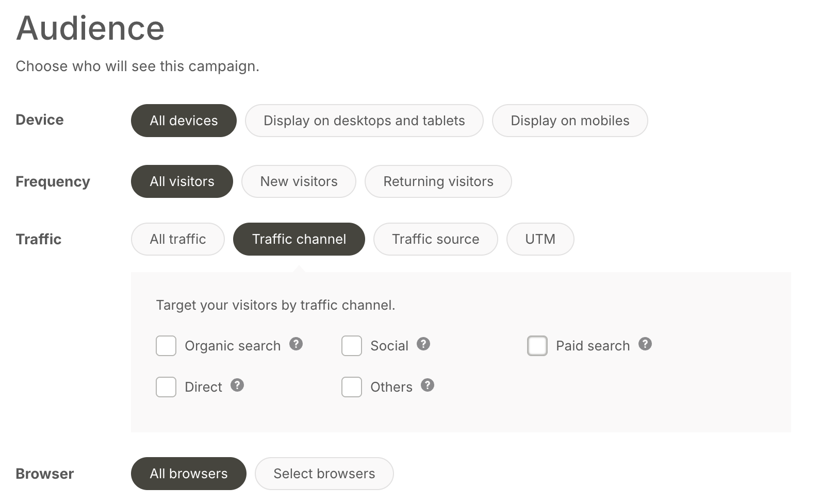
Task: Open Select browsers option
Action: 324,474
